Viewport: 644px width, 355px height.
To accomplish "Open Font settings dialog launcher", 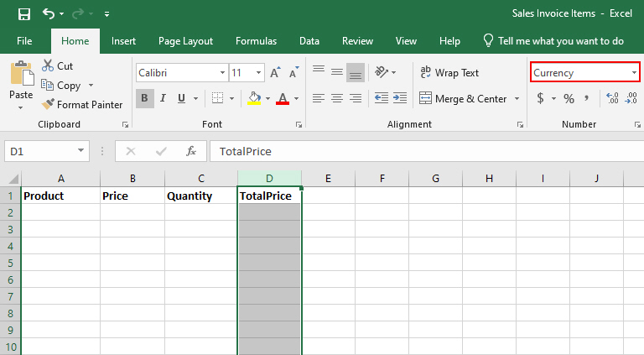I will tap(299, 125).
